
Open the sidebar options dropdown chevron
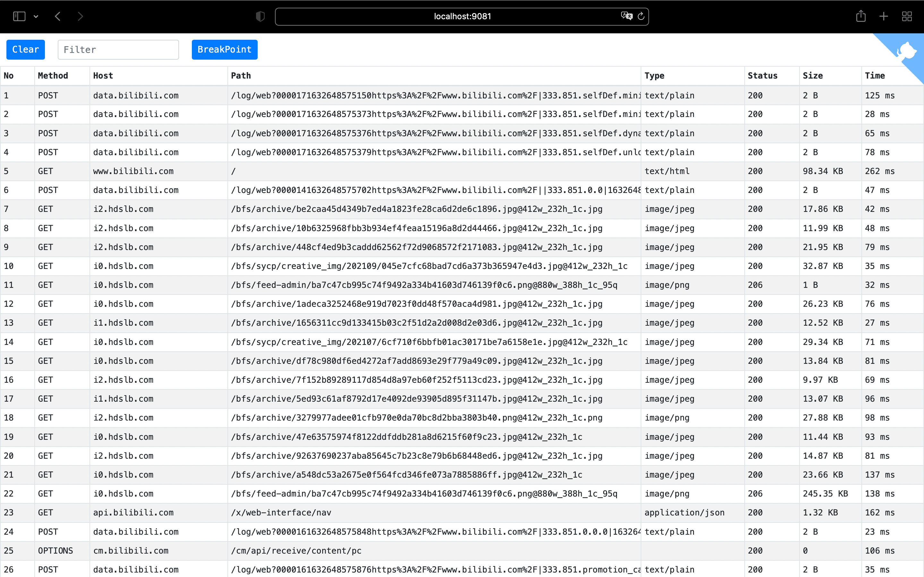point(36,17)
